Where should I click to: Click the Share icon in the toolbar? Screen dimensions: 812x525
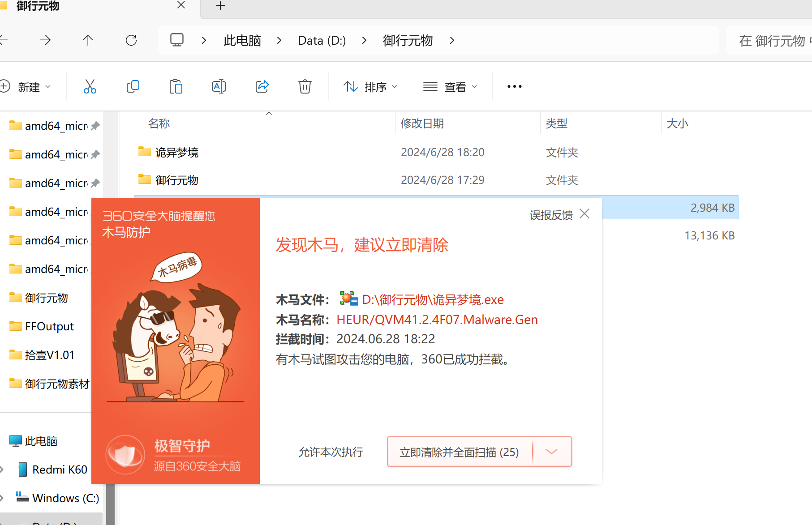coord(262,86)
